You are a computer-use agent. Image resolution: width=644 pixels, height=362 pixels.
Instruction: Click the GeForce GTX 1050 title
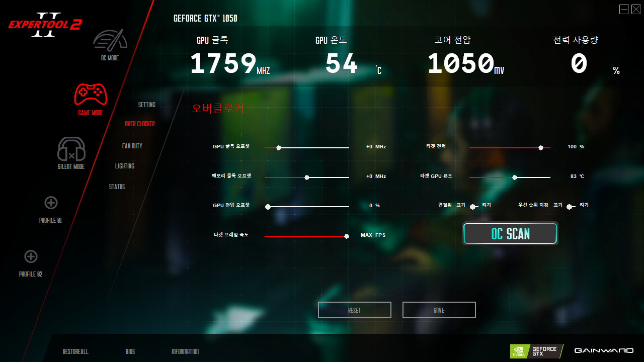point(205,18)
